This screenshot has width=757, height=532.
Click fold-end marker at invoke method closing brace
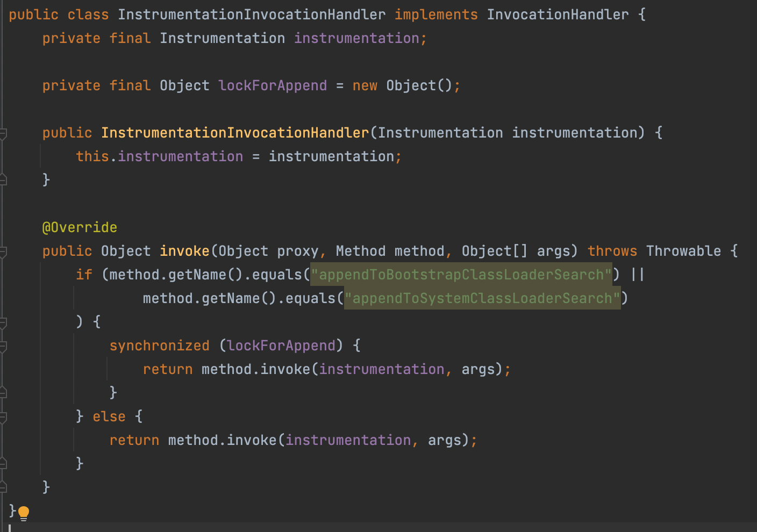point(3,487)
